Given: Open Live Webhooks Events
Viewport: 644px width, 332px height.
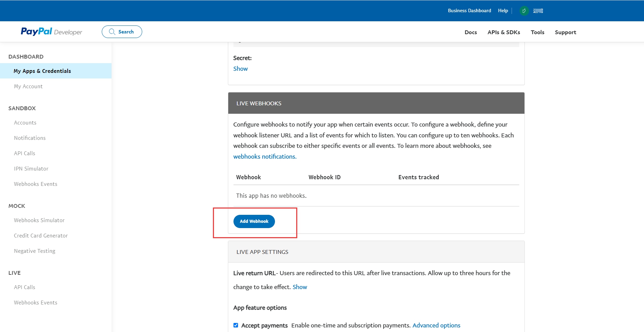Looking at the screenshot, I should (36, 303).
